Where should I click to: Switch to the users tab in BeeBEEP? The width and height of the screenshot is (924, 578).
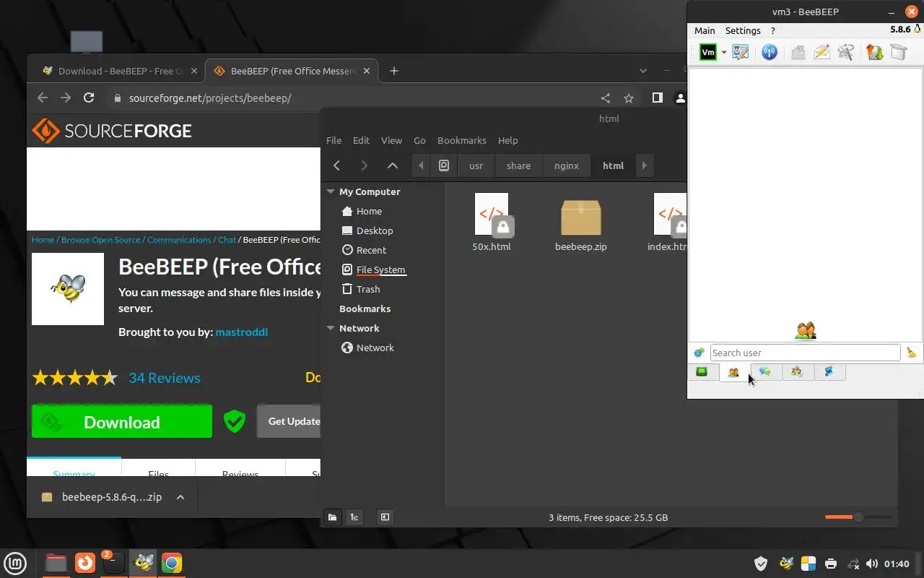point(733,372)
